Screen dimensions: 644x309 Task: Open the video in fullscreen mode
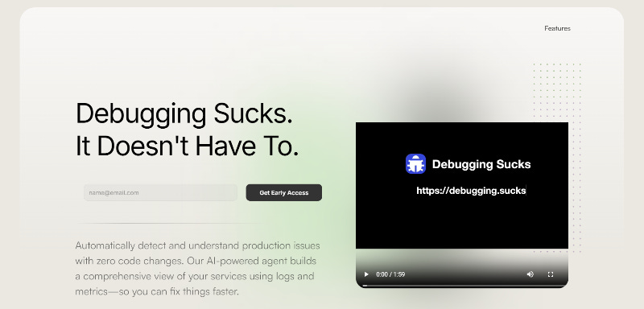pyautogui.click(x=551, y=274)
